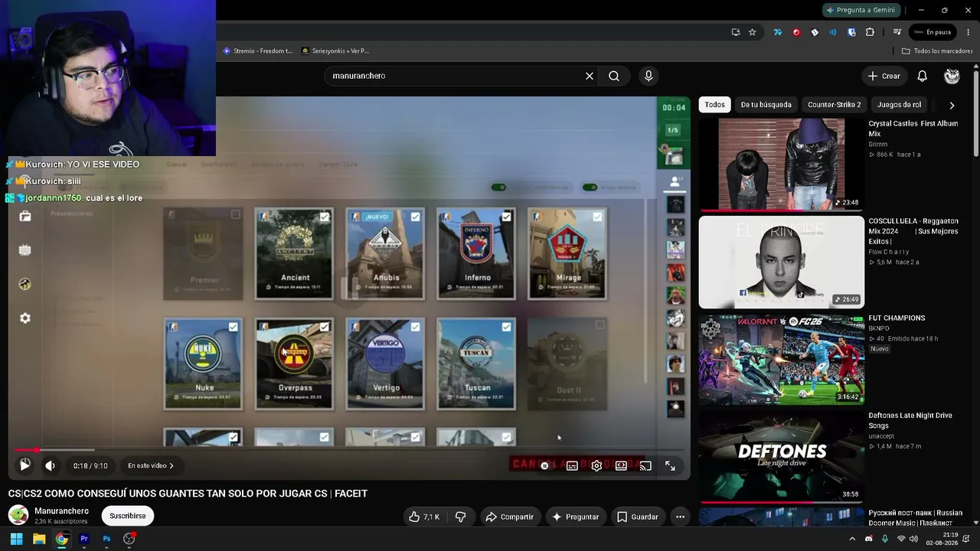The width and height of the screenshot is (980, 551).
Task: Open the Chrome three-dot menu
Action: [969, 32]
